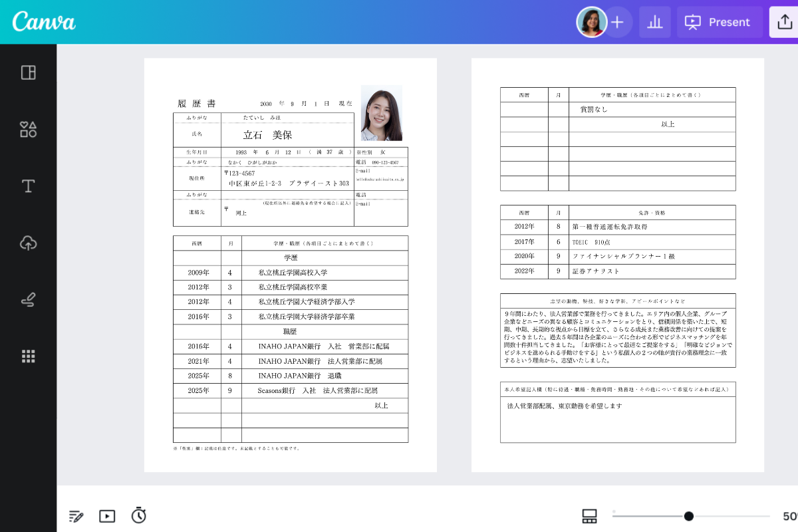This screenshot has width=798, height=532.
Task: Open the design insights chart
Action: [x=655, y=22]
